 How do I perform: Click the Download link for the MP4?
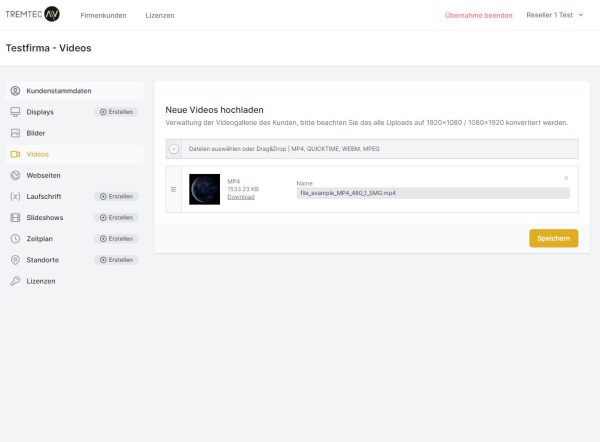(240, 197)
